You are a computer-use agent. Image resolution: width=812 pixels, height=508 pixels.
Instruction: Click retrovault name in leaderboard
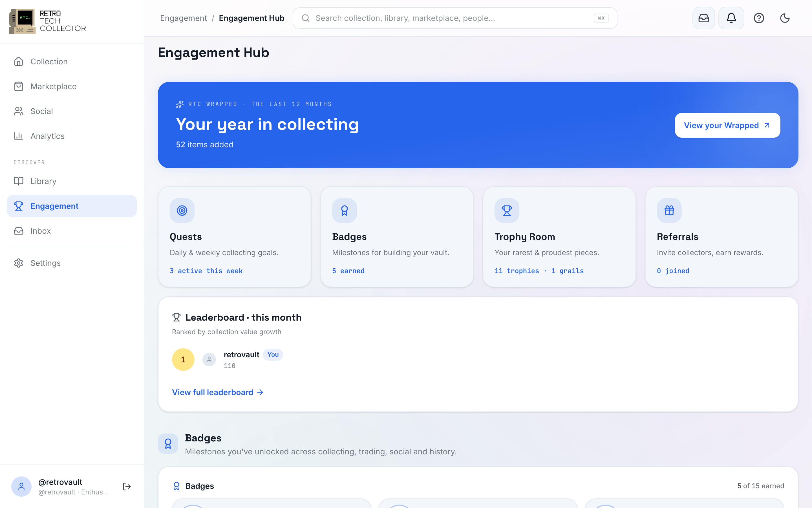click(x=241, y=354)
